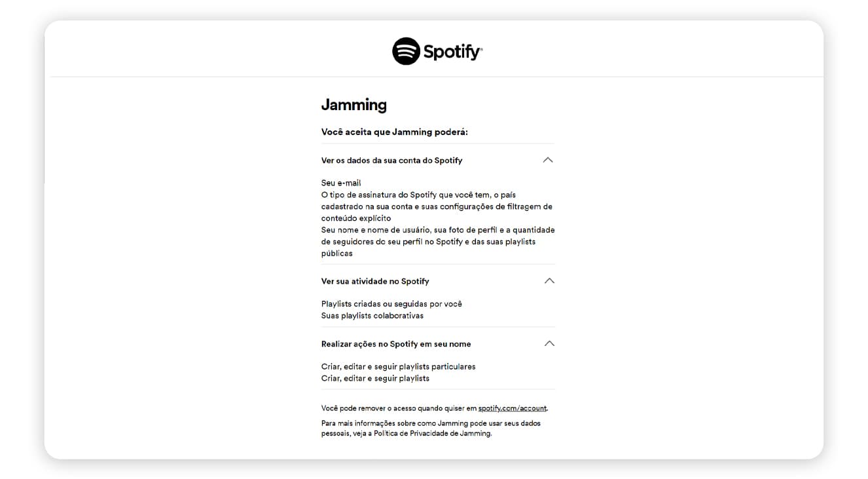Collapse account data section using its chevron
The image size is (868, 479).
coord(548,160)
